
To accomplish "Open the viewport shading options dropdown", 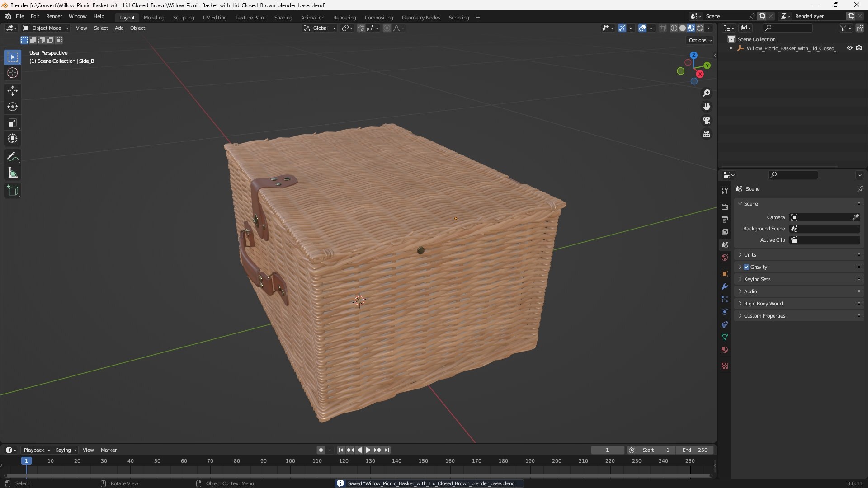I will pos(708,28).
